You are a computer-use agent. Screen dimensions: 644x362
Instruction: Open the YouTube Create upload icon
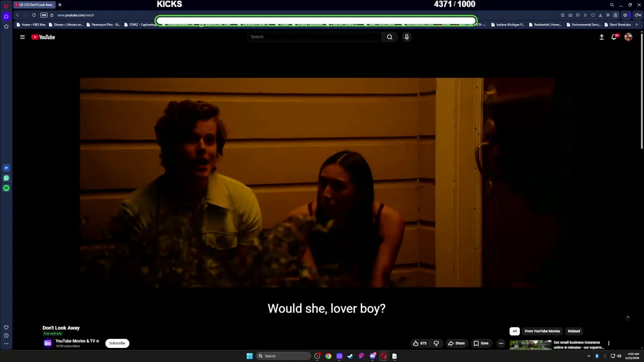point(601,37)
